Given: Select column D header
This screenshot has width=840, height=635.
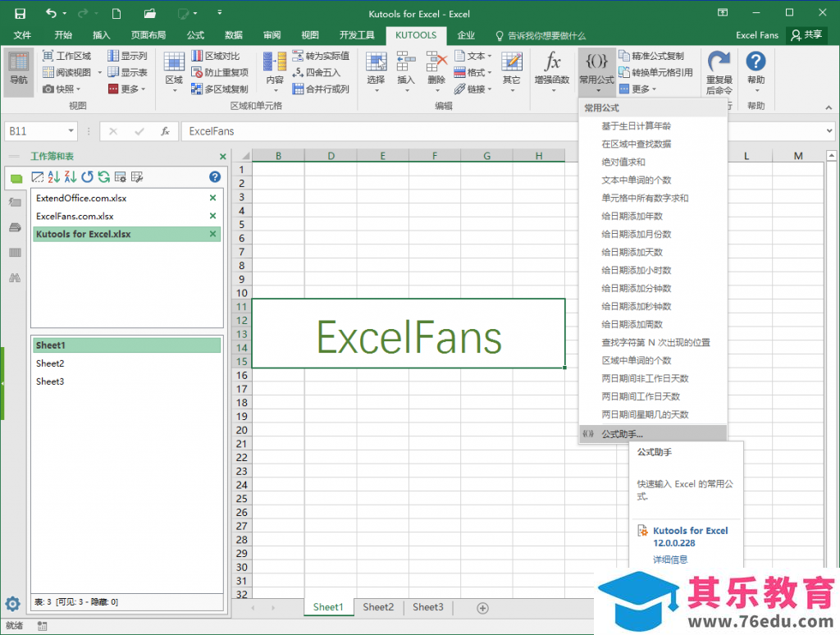Looking at the screenshot, I should [331, 155].
